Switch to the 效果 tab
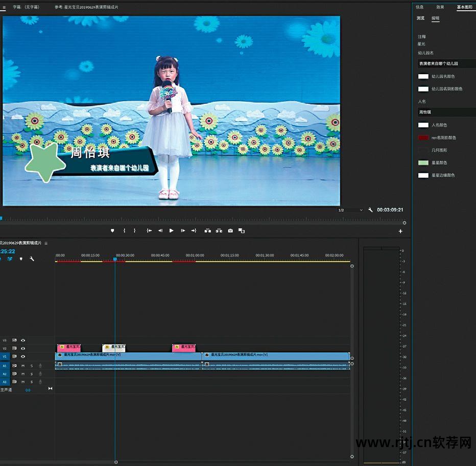Viewport: 476px width, 466px height. [440, 7]
